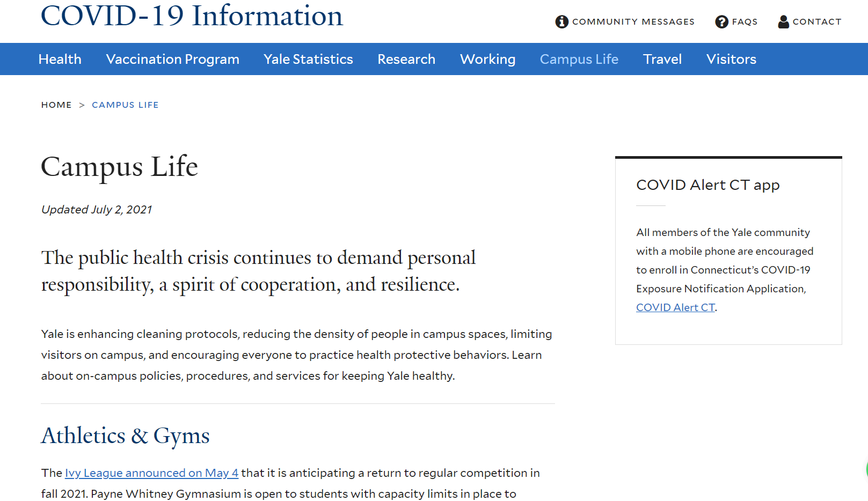Image resolution: width=868 pixels, height=501 pixels.
Task: Go to the Visitors page
Action: (x=731, y=59)
